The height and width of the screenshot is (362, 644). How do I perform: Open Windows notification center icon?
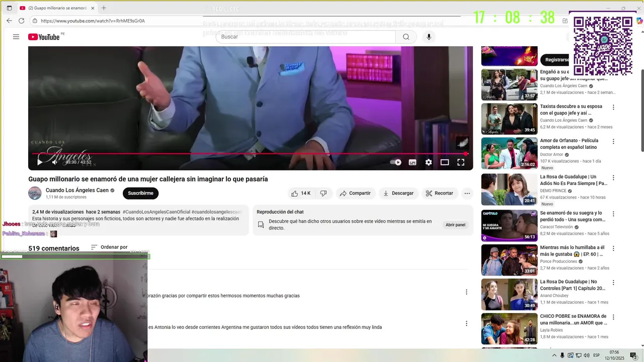pyautogui.click(x=633, y=355)
